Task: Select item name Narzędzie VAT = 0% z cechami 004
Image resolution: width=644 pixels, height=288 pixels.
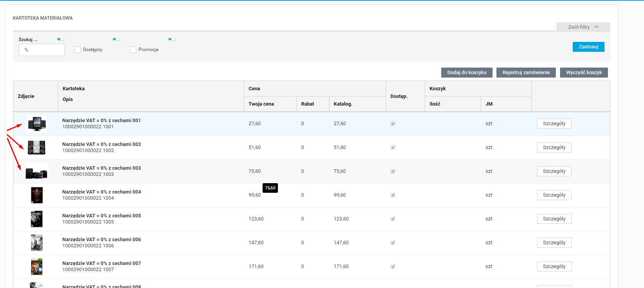Action: [102, 192]
